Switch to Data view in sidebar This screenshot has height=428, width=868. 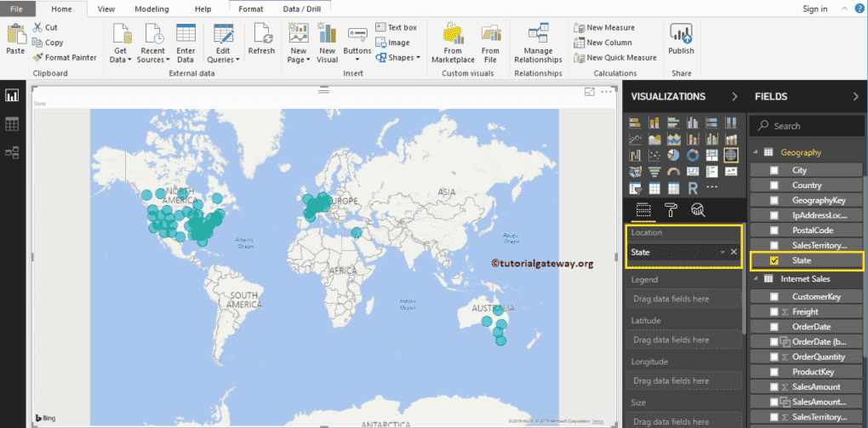(12, 124)
